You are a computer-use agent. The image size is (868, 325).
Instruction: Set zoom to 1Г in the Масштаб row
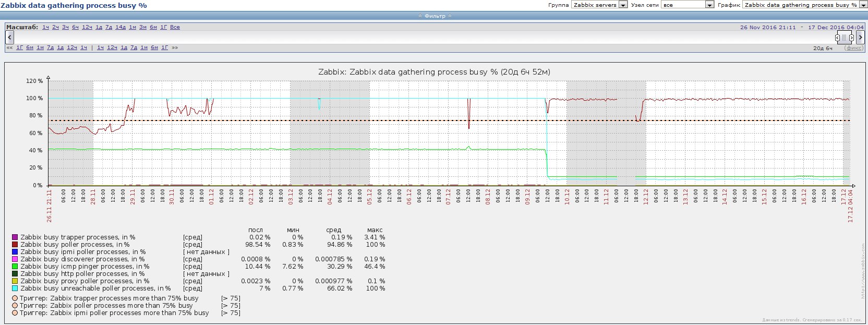164,27
